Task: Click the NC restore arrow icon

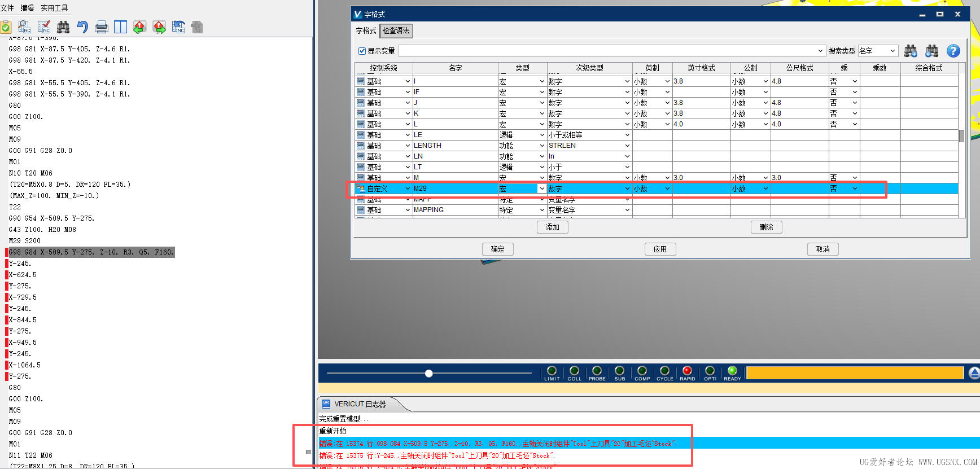Action: tap(178, 27)
